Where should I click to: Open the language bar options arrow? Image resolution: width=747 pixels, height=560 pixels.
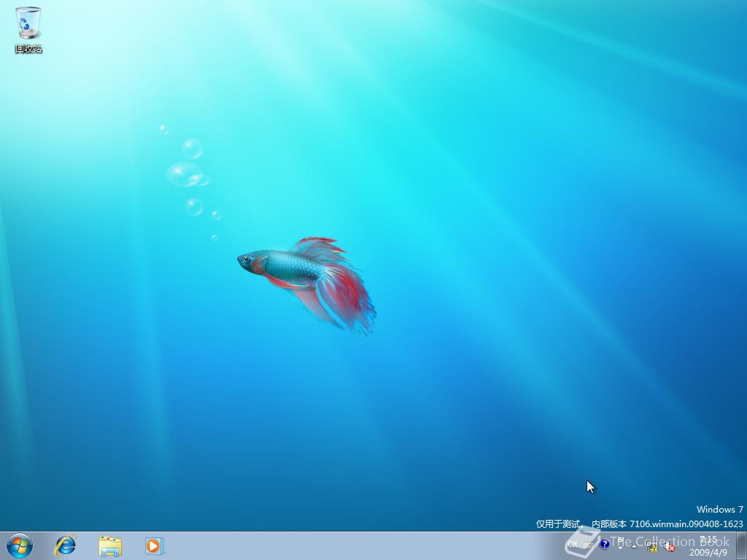(620, 548)
